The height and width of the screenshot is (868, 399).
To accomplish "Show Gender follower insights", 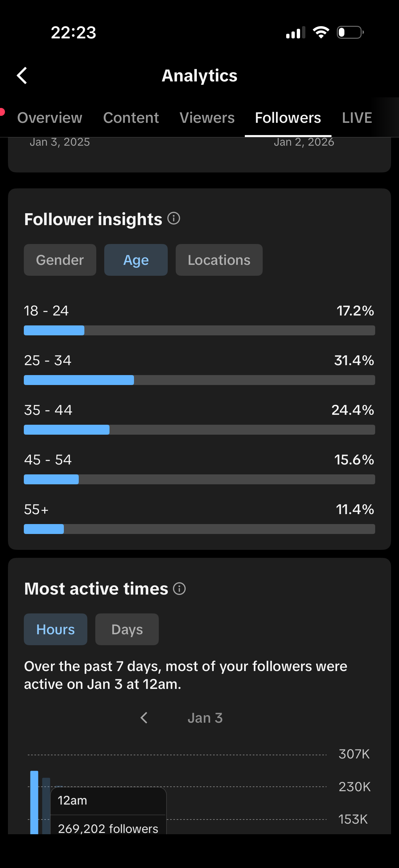I will click(x=60, y=260).
